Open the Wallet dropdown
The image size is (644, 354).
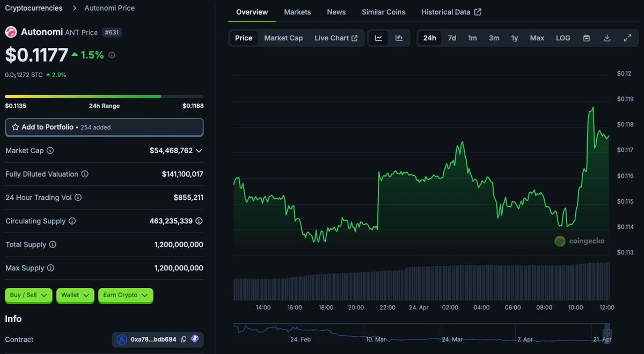click(x=75, y=295)
